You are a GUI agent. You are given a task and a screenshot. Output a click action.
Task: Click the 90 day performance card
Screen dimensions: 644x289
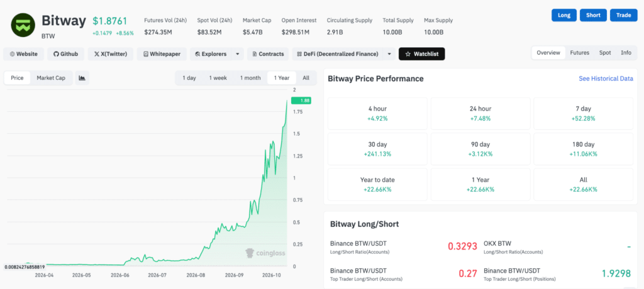[x=480, y=149]
